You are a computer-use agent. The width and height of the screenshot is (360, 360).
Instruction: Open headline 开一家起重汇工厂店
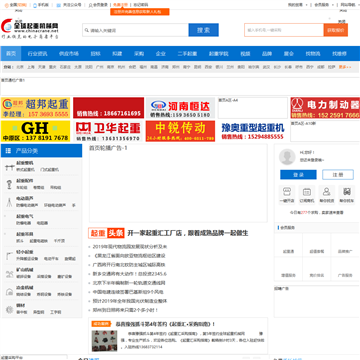tap(188, 233)
